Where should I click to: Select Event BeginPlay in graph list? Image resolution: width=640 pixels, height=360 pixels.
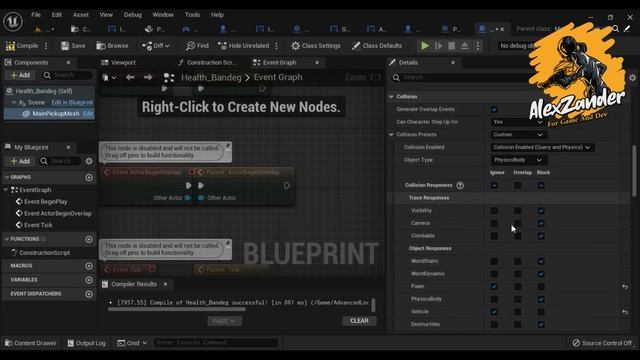point(45,202)
